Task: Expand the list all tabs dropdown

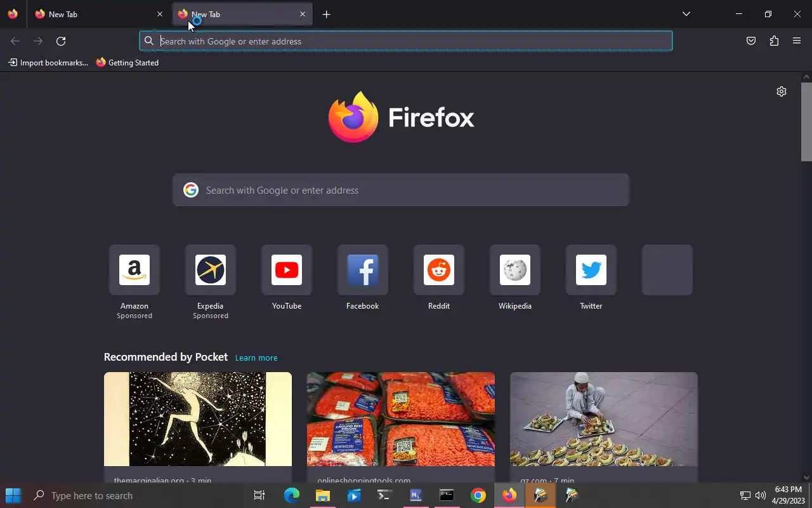Action: tap(686, 14)
